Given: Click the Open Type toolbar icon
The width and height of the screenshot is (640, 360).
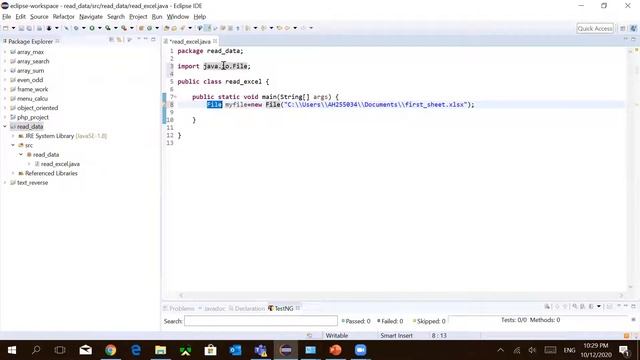Looking at the screenshot, I should (167, 28).
